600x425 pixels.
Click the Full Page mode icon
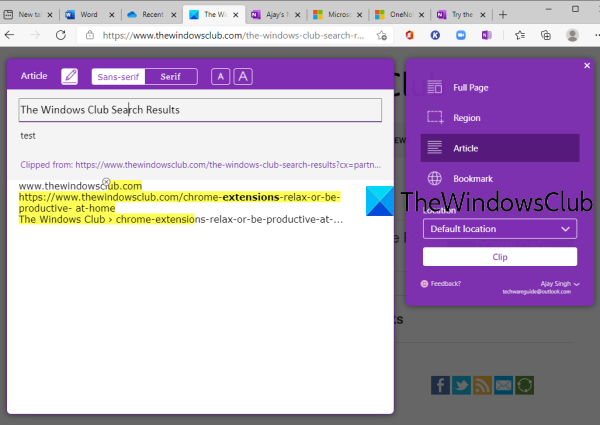(435, 87)
